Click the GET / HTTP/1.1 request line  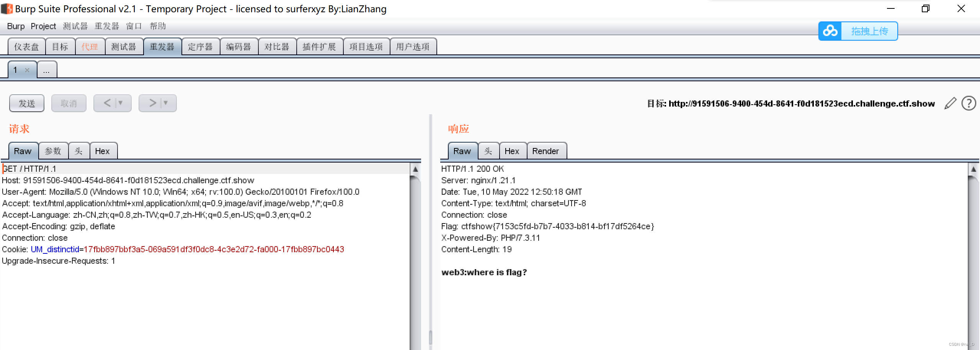(x=29, y=169)
